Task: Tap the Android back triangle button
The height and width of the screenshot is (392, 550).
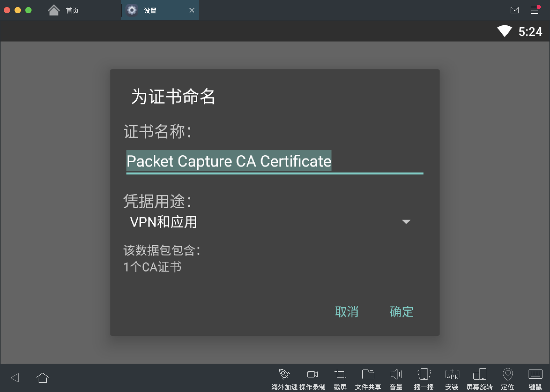Action: tap(15, 378)
